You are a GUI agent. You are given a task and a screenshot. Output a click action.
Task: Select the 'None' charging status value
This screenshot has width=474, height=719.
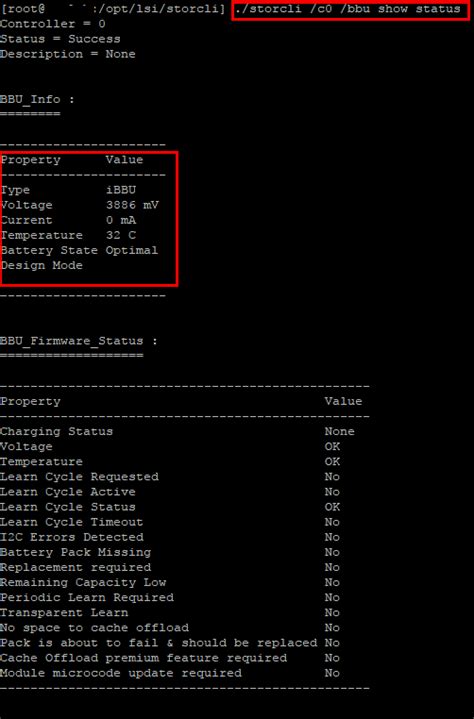pyautogui.click(x=340, y=431)
